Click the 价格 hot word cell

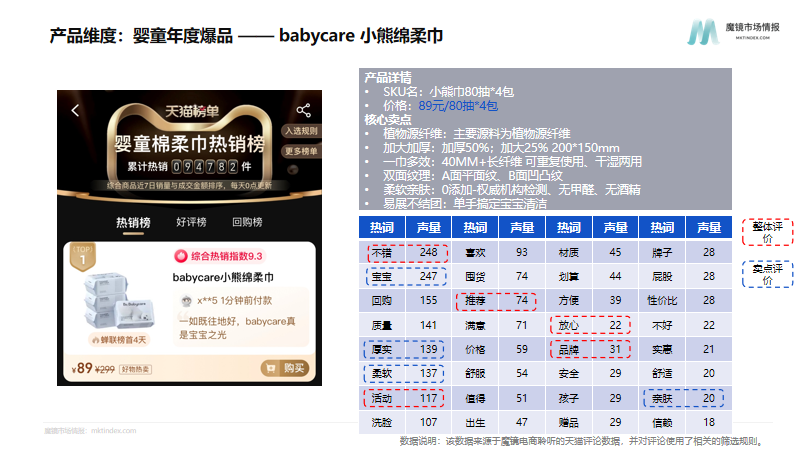coord(476,349)
